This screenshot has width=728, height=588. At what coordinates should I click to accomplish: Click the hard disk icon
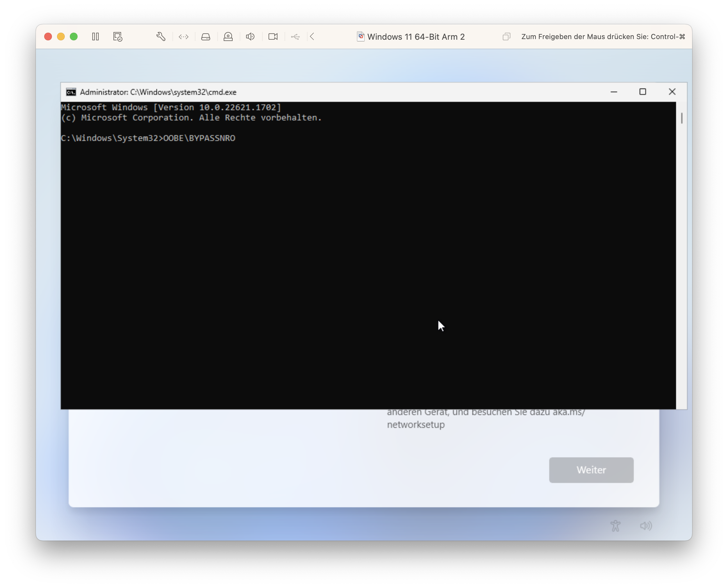point(206,37)
